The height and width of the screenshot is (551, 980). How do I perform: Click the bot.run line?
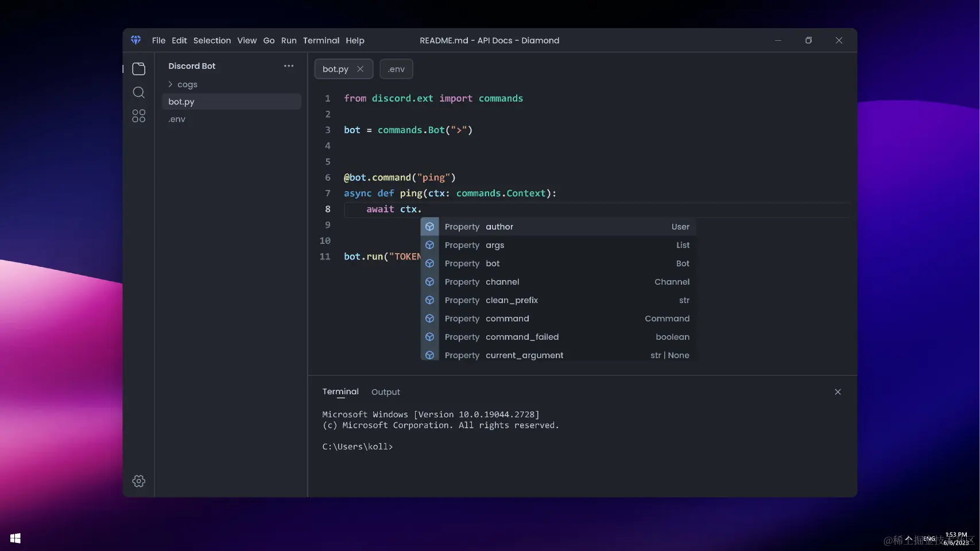pyautogui.click(x=382, y=257)
